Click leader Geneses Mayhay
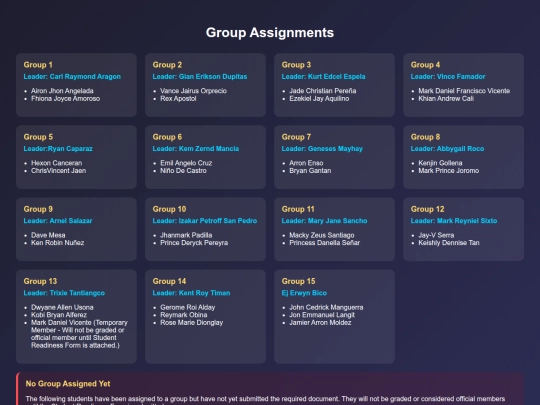This screenshot has width=540, height=405. pos(335,149)
